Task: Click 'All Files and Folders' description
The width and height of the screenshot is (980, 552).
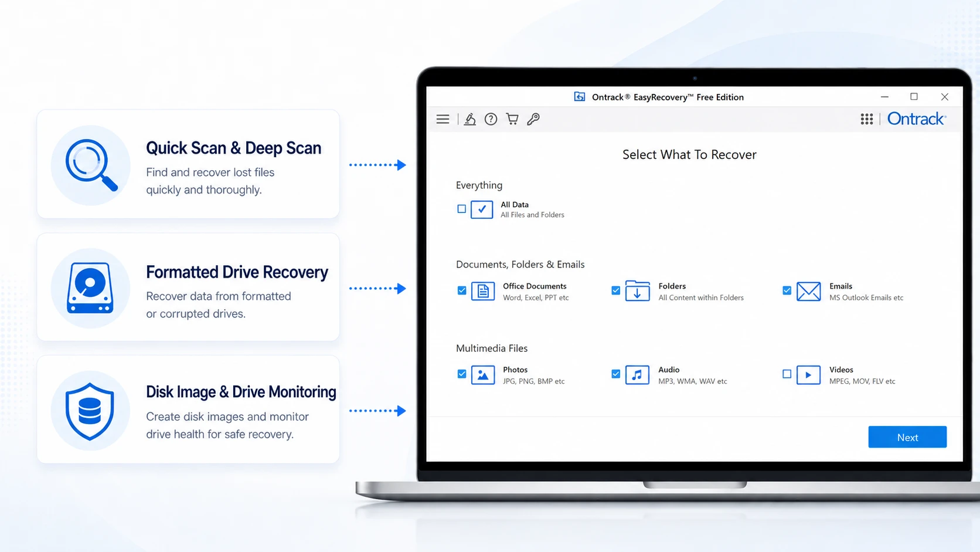Action: pos(532,215)
